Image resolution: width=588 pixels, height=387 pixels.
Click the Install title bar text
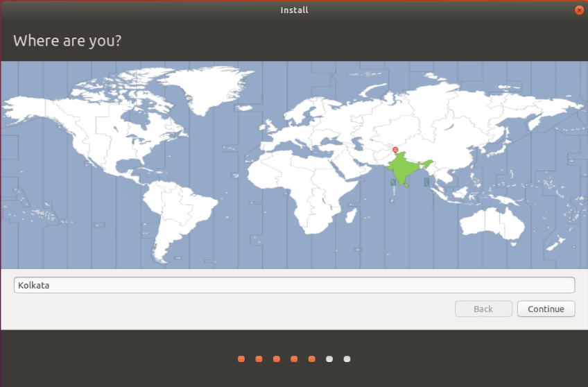[294, 10]
